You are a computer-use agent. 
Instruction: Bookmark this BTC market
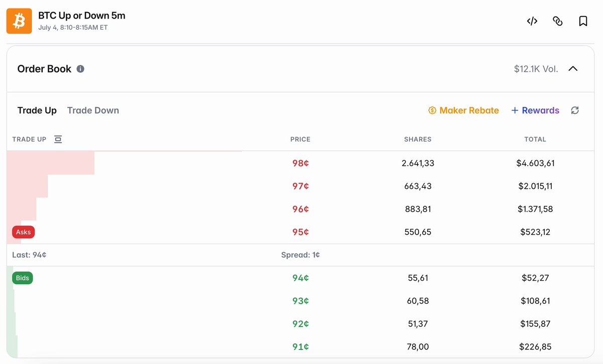(583, 21)
